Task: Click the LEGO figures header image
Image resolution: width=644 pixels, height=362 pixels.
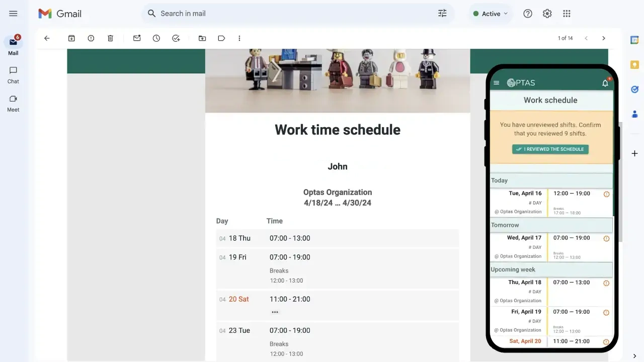Action: coord(338,80)
